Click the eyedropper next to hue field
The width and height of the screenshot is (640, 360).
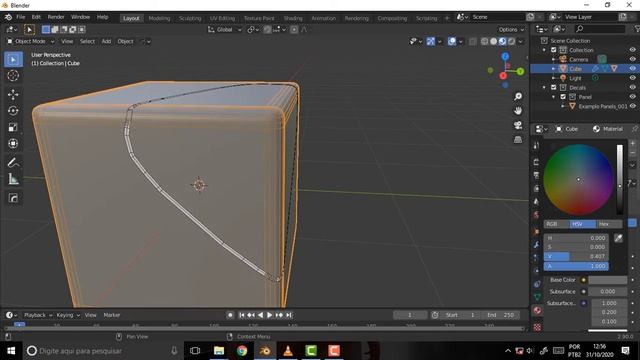pyautogui.click(x=618, y=238)
